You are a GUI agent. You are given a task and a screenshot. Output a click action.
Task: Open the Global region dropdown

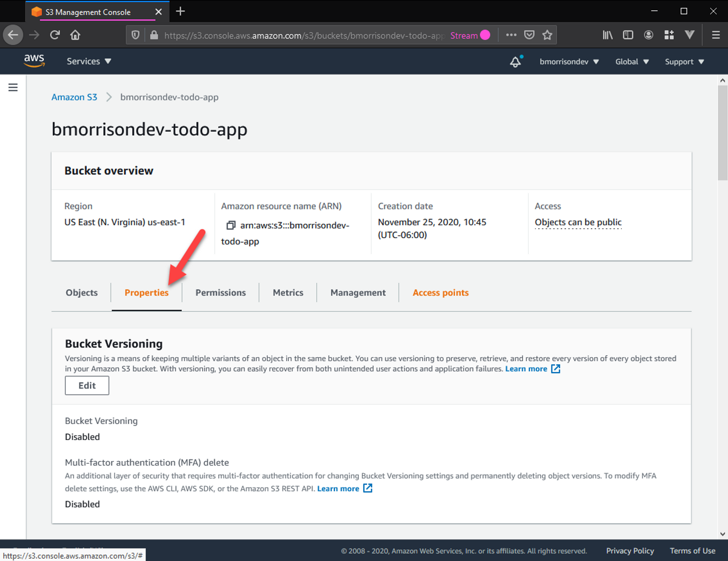click(632, 61)
